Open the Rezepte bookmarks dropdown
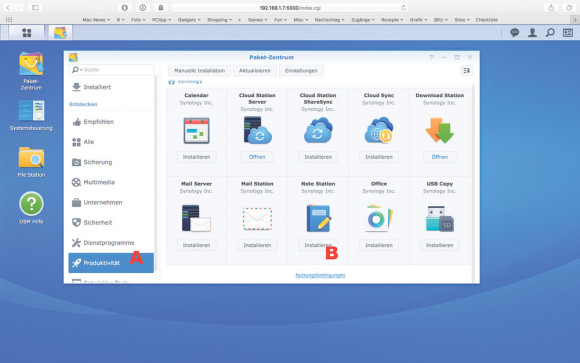This screenshot has width=580, height=363. 392,20
